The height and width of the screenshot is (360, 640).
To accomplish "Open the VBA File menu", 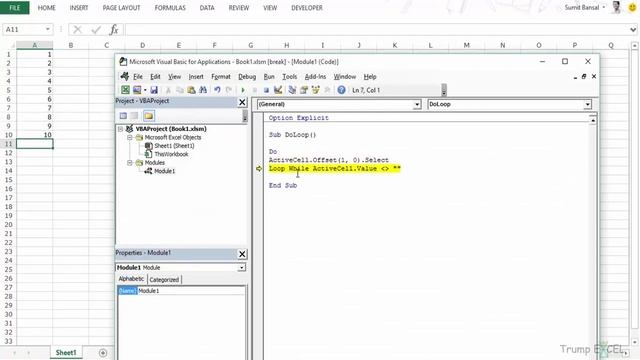I will [138, 77].
